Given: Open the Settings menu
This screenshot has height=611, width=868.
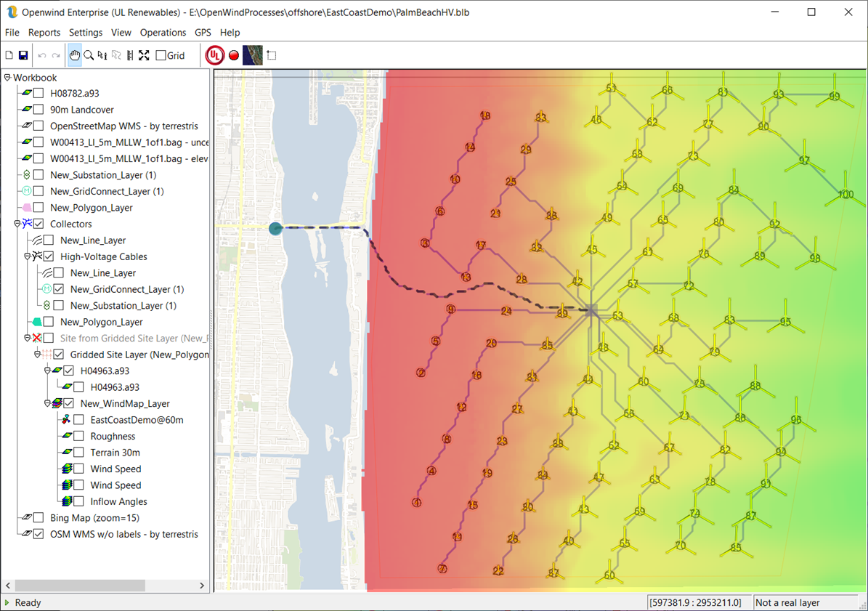Looking at the screenshot, I should (x=85, y=33).
